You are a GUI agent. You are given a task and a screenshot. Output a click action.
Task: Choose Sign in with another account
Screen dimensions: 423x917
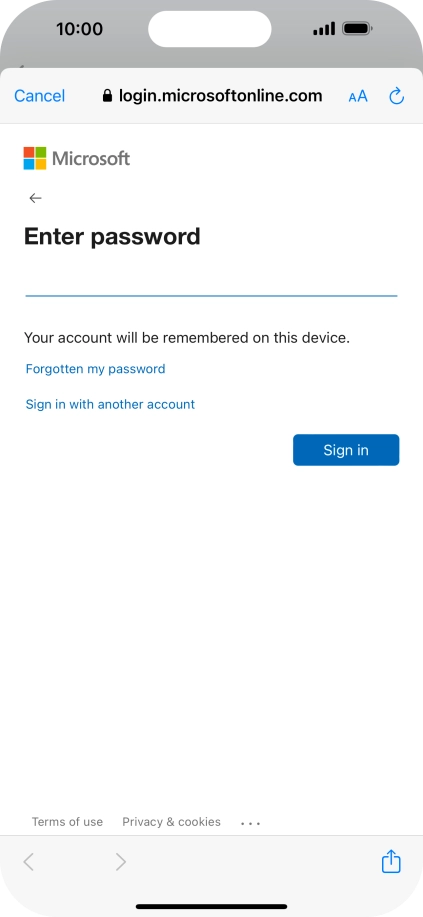point(110,404)
